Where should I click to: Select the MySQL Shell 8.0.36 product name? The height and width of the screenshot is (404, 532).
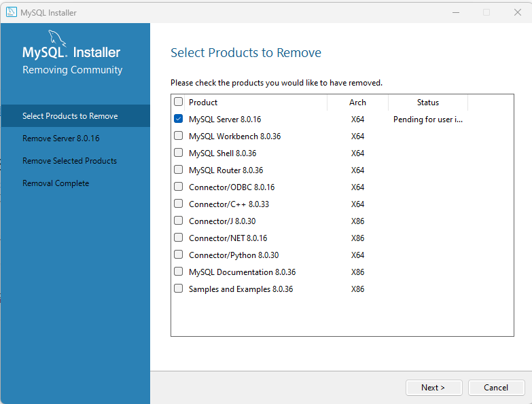[x=223, y=153]
